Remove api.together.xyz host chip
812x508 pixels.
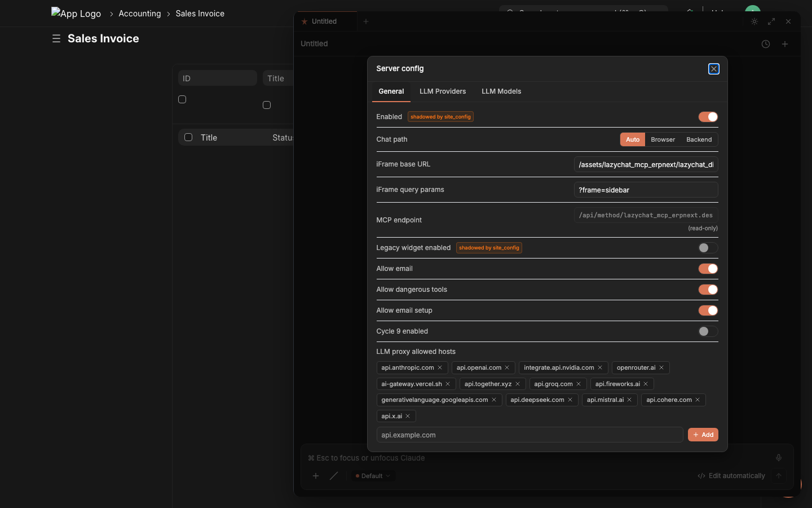[518, 384]
